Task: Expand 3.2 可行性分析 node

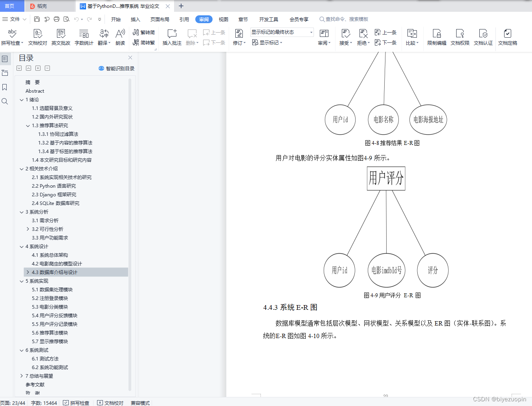Action: (28, 229)
